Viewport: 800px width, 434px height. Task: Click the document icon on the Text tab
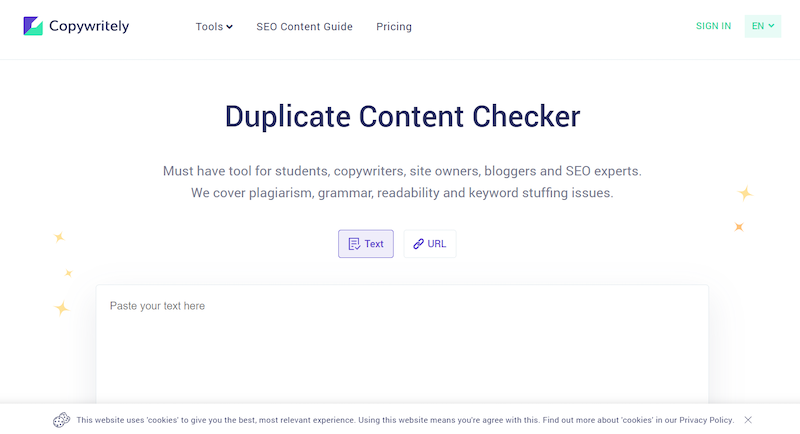354,244
